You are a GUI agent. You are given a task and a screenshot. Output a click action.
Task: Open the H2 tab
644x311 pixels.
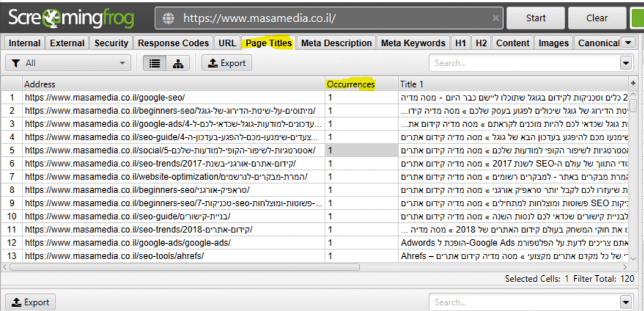click(x=481, y=43)
